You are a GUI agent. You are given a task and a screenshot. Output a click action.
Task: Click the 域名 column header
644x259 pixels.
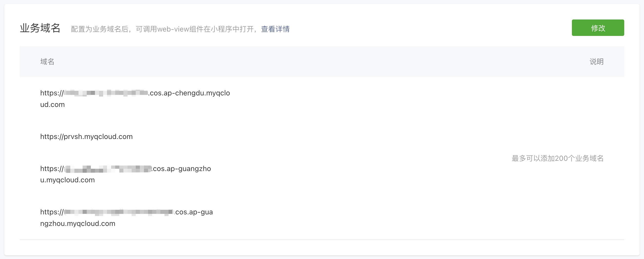(47, 62)
